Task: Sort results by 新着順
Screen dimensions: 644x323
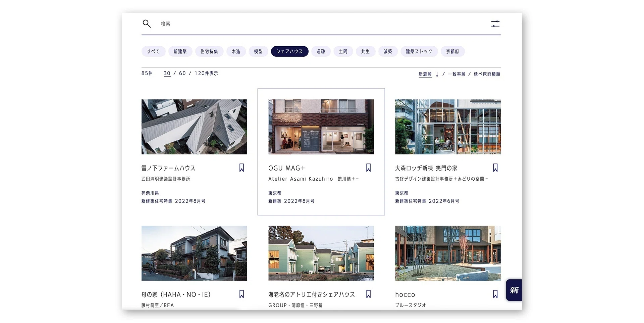Action: coord(425,74)
